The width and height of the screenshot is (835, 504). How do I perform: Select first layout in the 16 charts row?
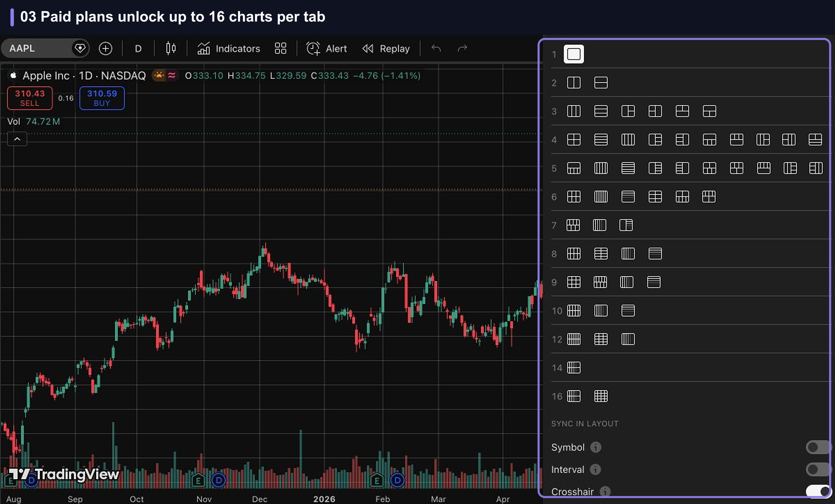574,396
